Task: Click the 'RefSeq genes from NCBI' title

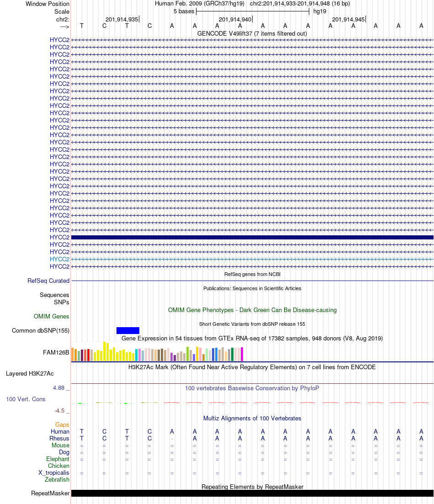Action: point(252,274)
